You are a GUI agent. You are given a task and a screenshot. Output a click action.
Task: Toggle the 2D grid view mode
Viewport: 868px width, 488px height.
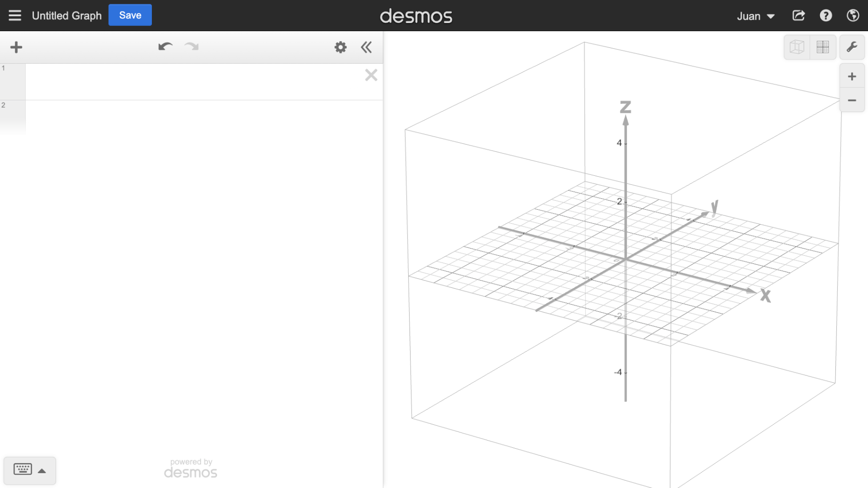click(x=822, y=47)
